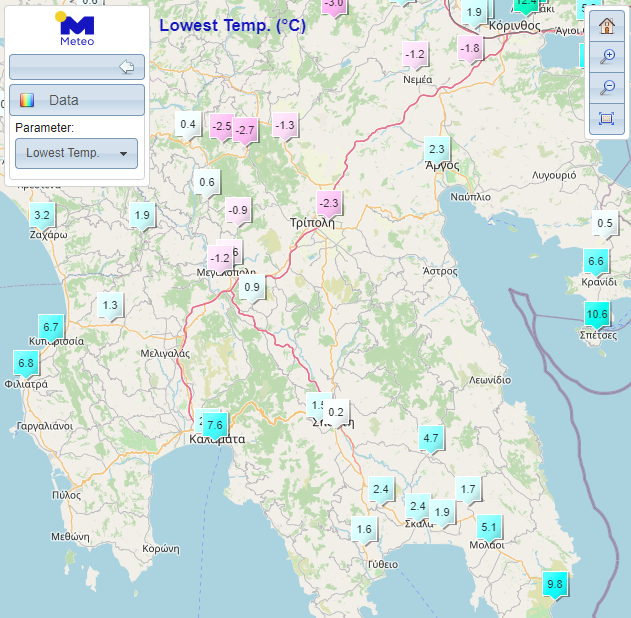
Task: Click the -1.2 marker near Νεμέα
Action: (415, 56)
